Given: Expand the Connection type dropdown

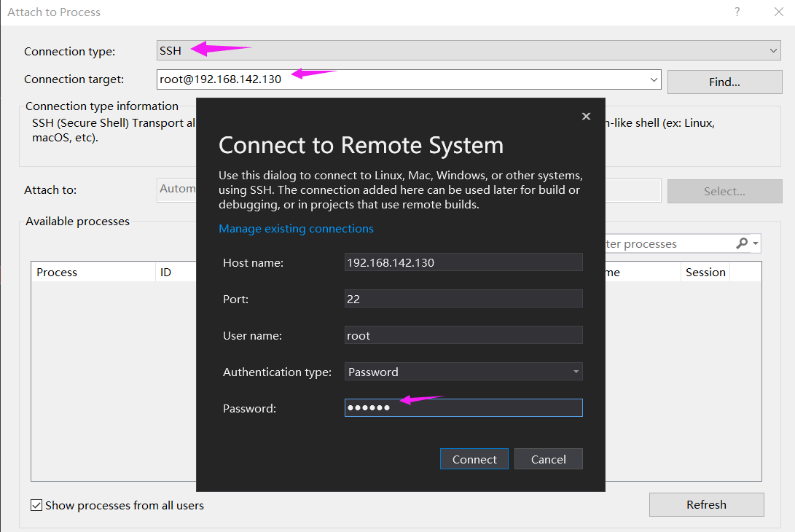Looking at the screenshot, I should pos(773,51).
